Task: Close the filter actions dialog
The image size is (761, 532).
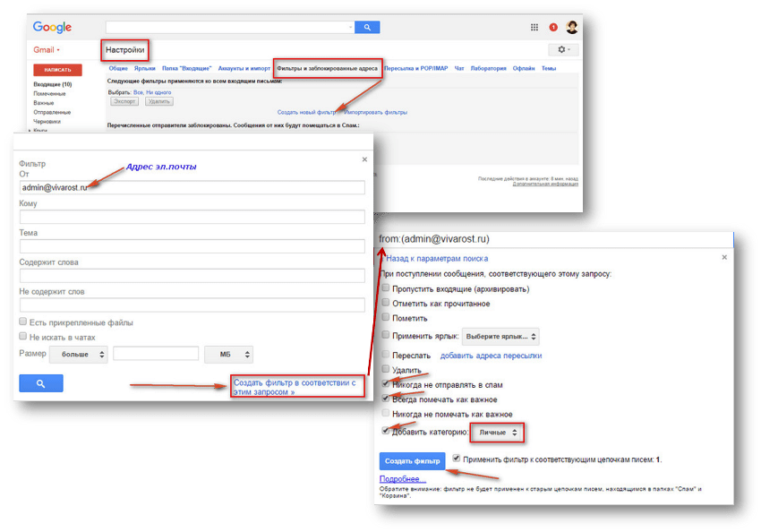Action: 724,257
